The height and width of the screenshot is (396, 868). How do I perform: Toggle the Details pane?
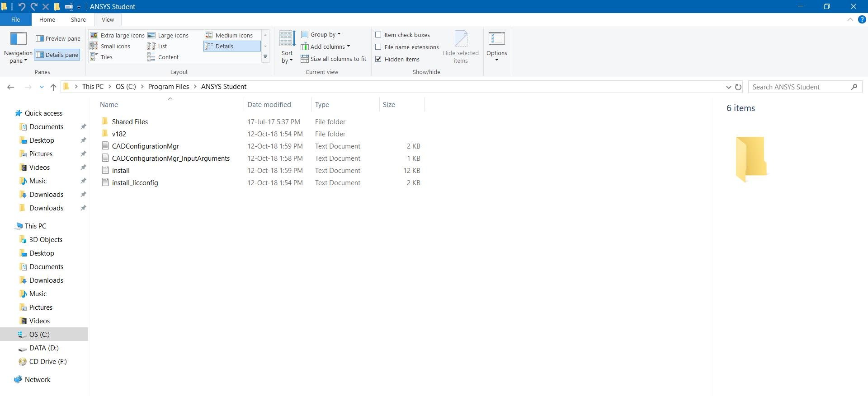[x=57, y=55]
